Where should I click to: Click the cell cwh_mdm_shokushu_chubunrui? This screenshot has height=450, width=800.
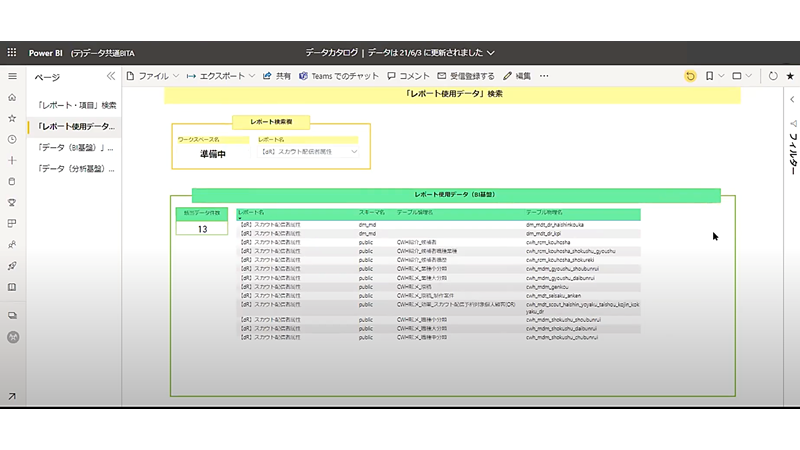tap(562, 337)
